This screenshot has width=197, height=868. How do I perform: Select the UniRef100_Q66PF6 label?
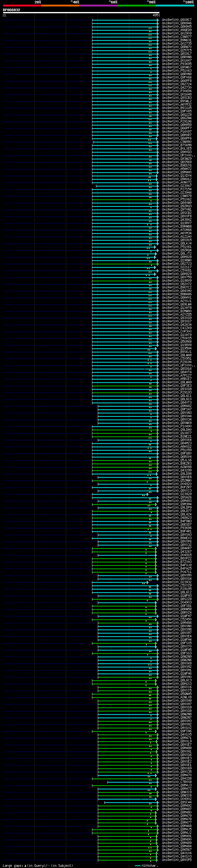(x=176, y=139)
